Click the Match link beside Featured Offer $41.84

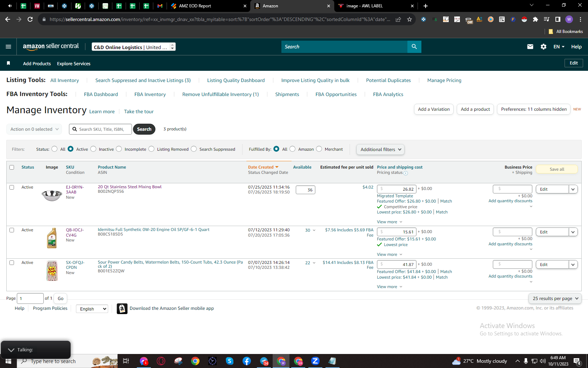[x=446, y=272]
